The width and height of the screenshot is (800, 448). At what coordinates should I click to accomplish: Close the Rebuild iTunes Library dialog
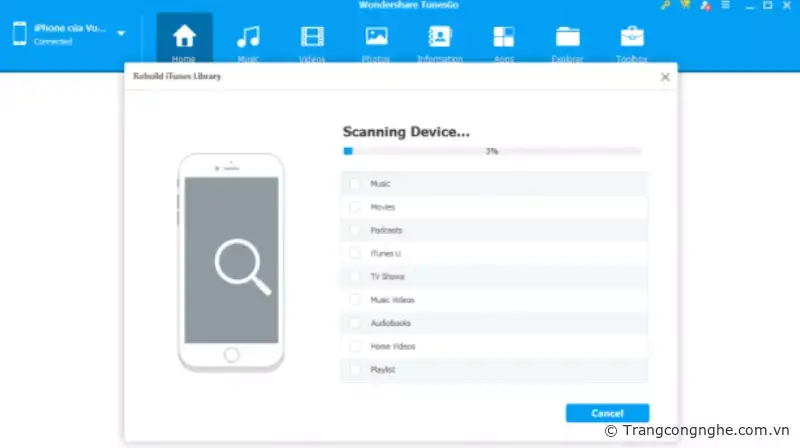coord(665,76)
